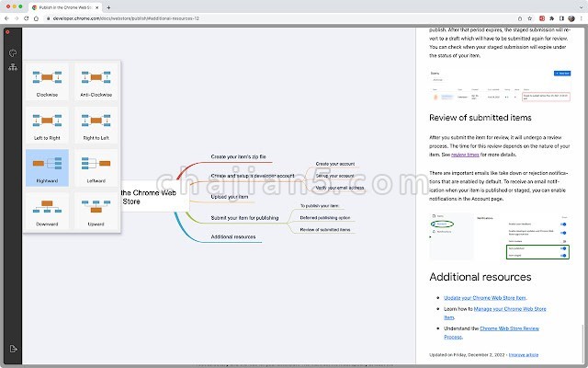Click the items dashboard screenshot image
The width and height of the screenshot is (588, 368).
[500, 86]
